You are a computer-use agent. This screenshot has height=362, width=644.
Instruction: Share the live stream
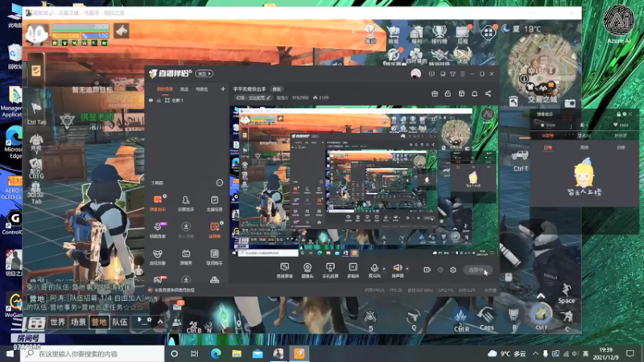tap(488, 93)
